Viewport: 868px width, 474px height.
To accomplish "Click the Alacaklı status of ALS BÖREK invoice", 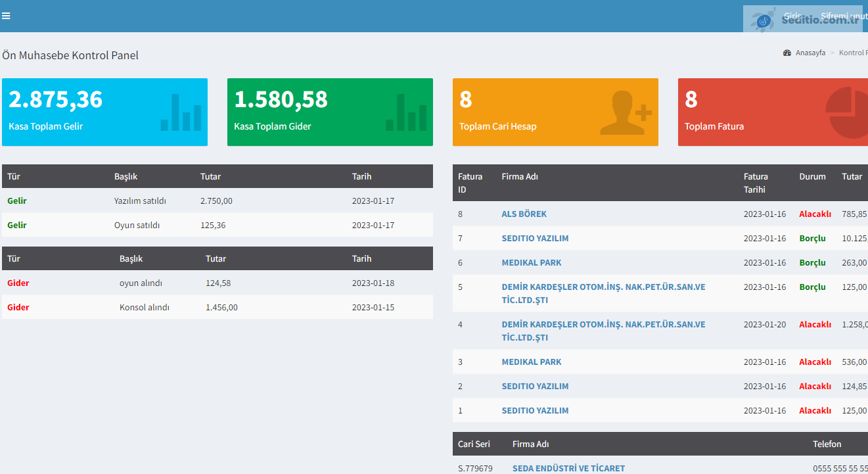I will tap(815, 214).
